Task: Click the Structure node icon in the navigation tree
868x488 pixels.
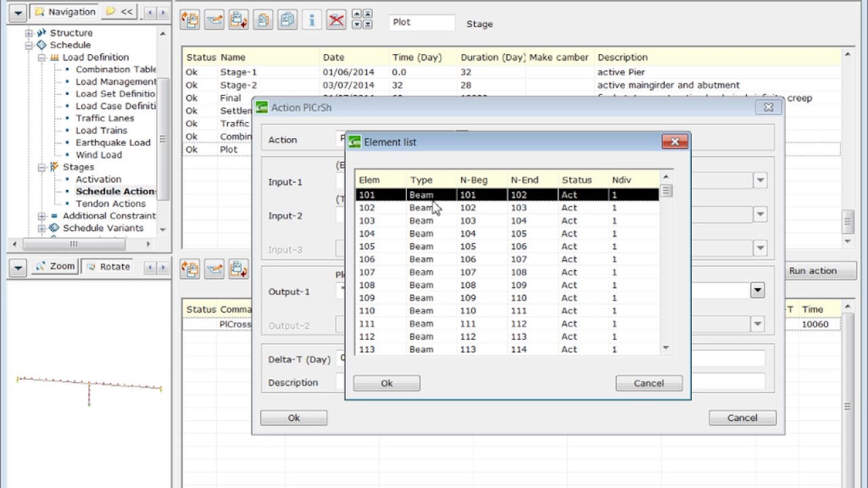Action: click(x=41, y=33)
